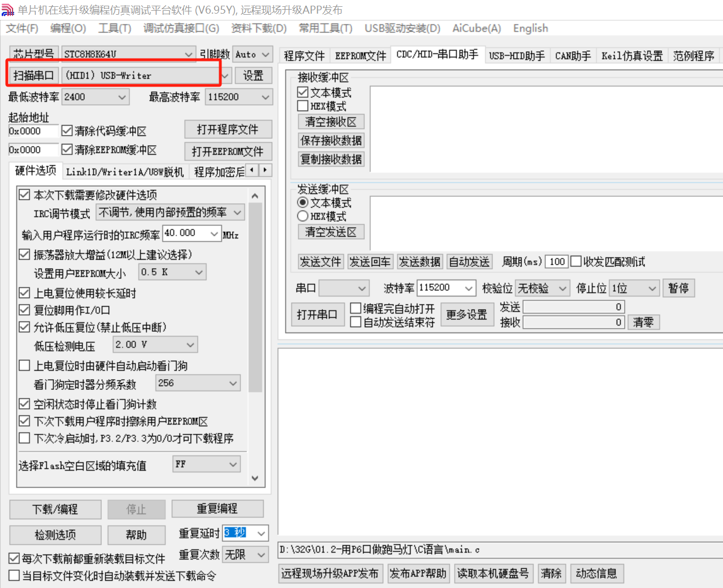Click the 打开串口 button
Screen dimensions: 723x588
(317, 314)
